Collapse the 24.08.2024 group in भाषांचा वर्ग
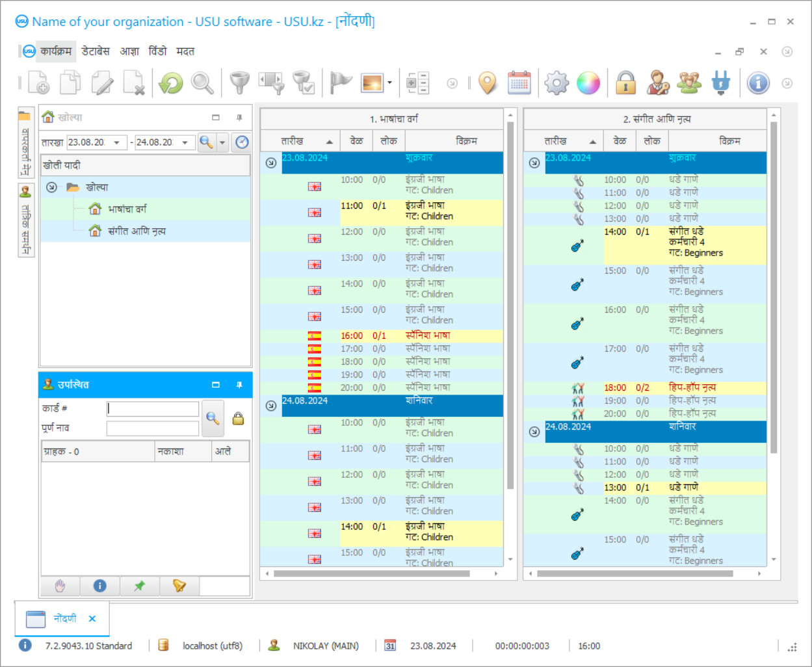This screenshot has width=812, height=667. pos(271,406)
